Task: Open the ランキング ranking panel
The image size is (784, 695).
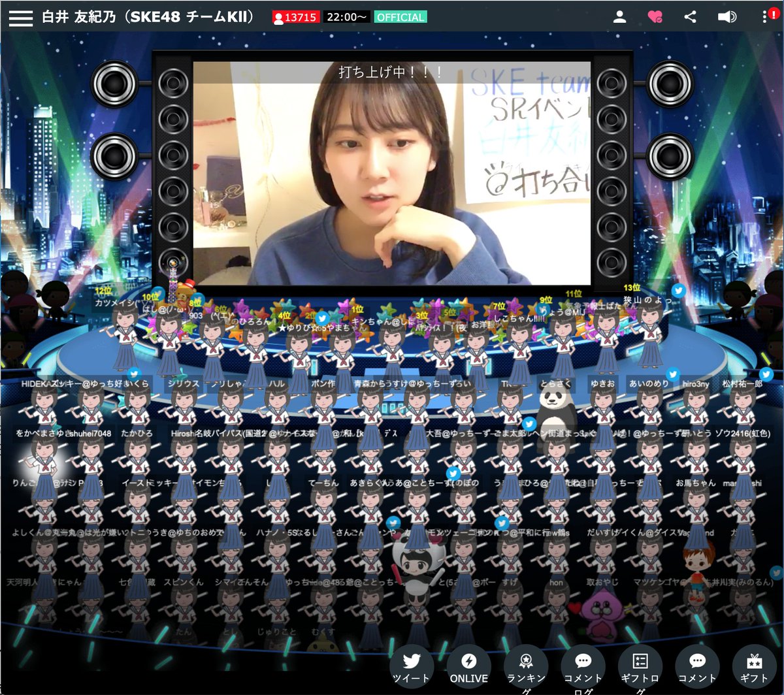Action: [x=527, y=668]
